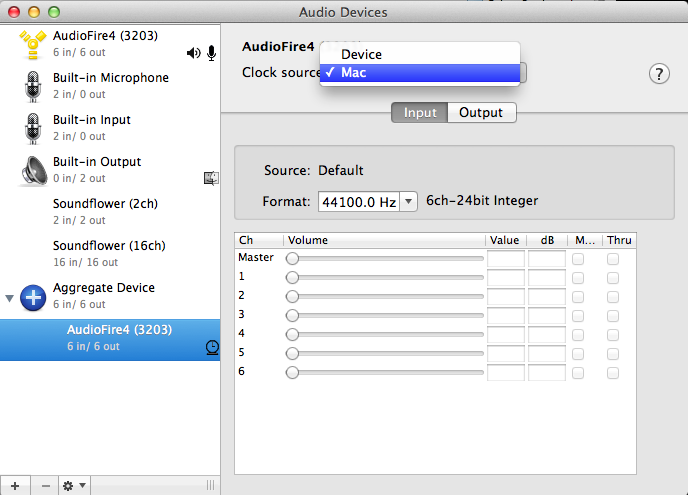Select Soundflower (2ch) device
688x495 pixels.
[x=110, y=212]
